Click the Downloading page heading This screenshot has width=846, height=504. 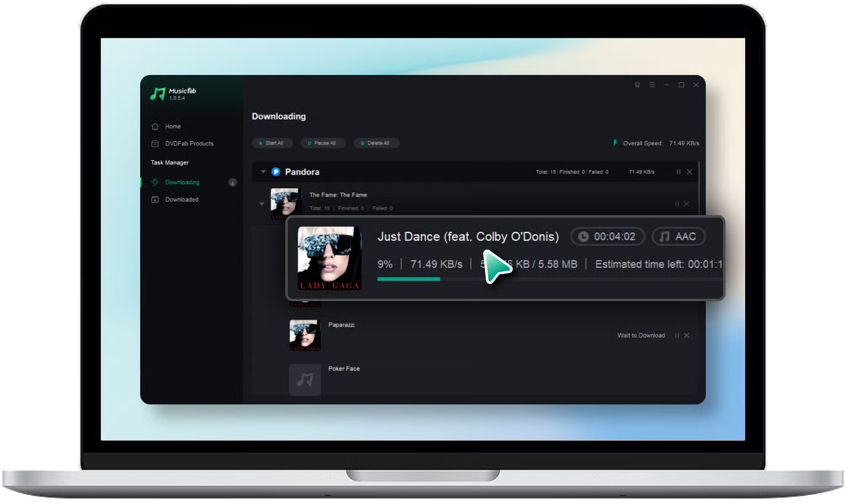pyautogui.click(x=279, y=116)
